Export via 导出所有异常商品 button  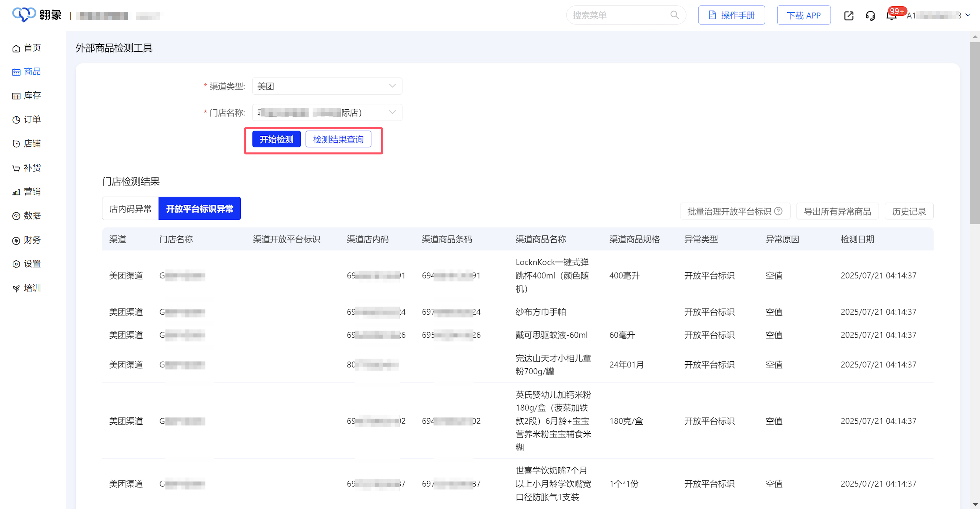point(837,211)
